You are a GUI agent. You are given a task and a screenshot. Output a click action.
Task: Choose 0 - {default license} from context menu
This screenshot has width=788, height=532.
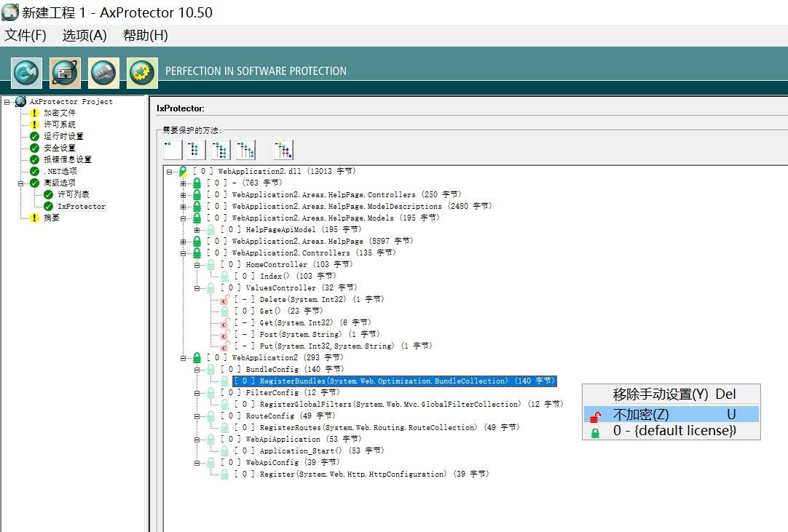(671, 431)
